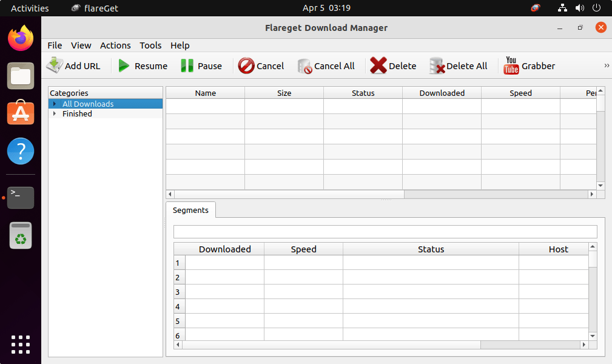Expand the Finished category tree arrow
612x364 pixels.
click(55, 113)
